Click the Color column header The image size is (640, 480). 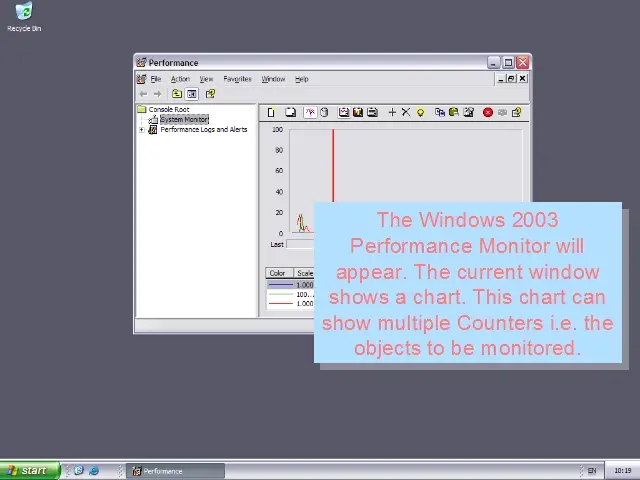tap(279, 273)
